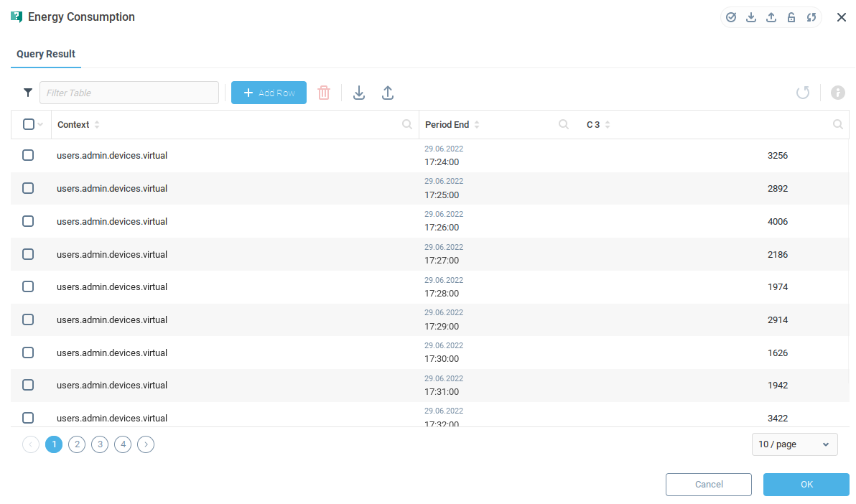This screenshot has height=504, width=856.
Task: Switch to the Query Result tab
Action: (46, 54)
